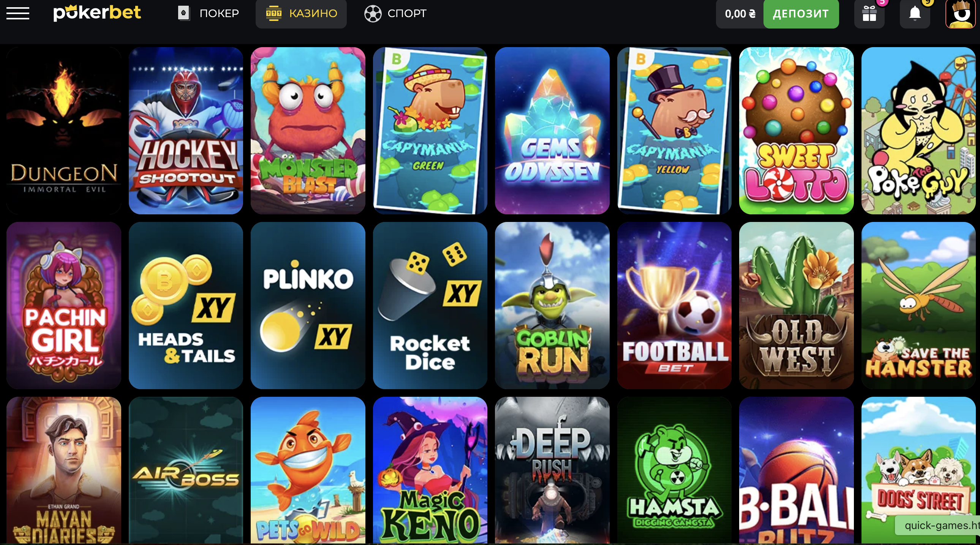980x545 pixels.
Task: Click the poker card icon
Action: pos(184,13)
